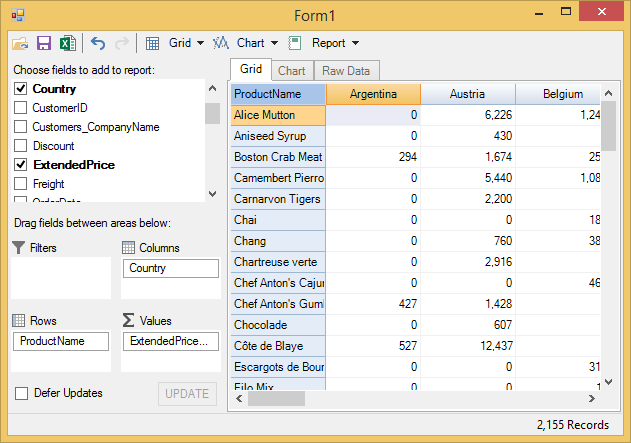Select the Boston Crab Meat row header
This screenshot has width=631, height=443.
click(x=278, y=157)
